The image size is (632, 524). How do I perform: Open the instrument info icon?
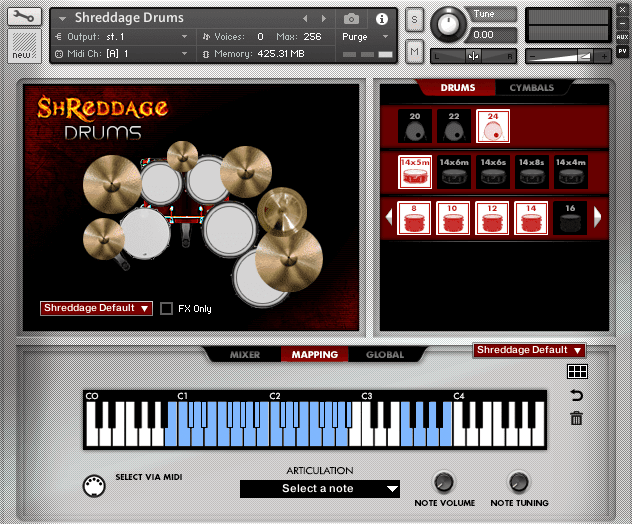coord(381,19)
